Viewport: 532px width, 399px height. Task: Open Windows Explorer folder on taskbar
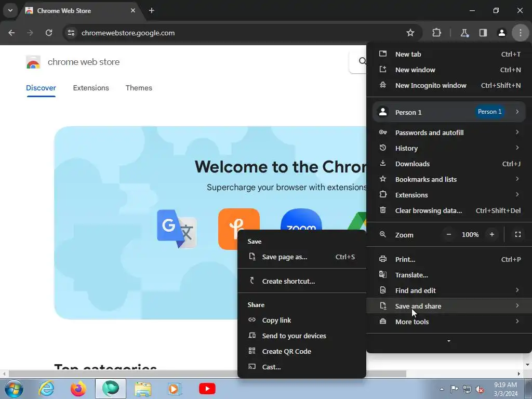143,389
